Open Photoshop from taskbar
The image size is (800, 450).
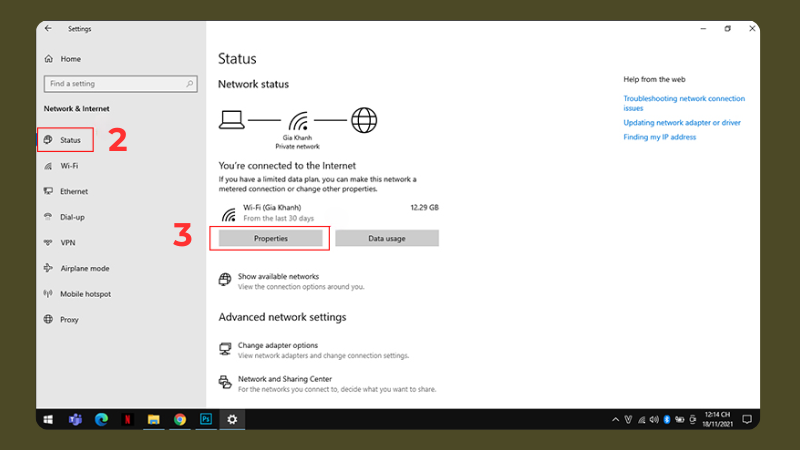click(x=206, y=419)
